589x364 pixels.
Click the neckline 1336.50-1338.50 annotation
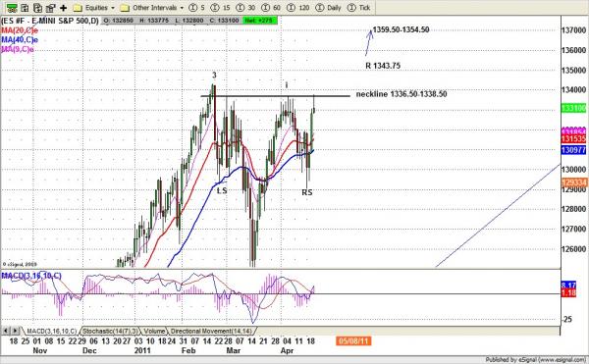[402, 94]
